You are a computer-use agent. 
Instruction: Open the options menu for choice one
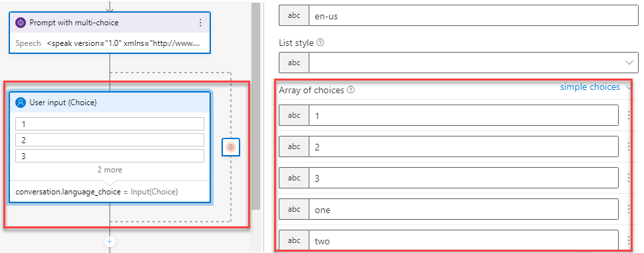629,210
